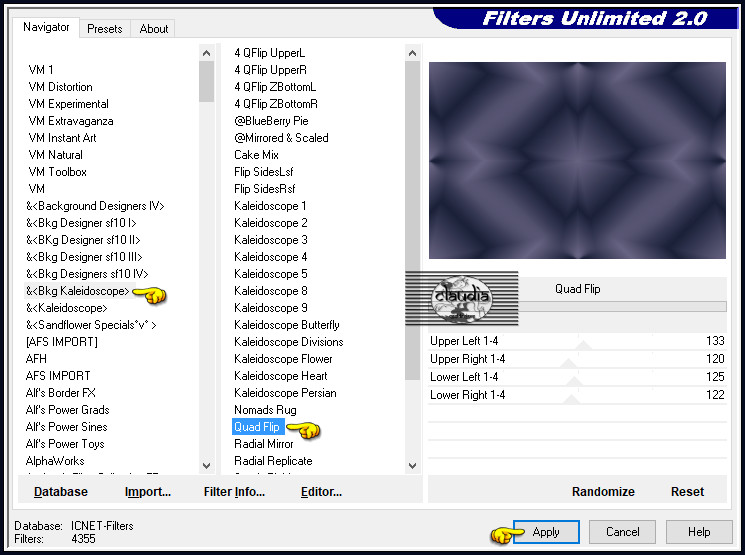Select &<BKg Designer sf10 II> category
Viewport: 745px width, 555px height.
coord(83,240)
